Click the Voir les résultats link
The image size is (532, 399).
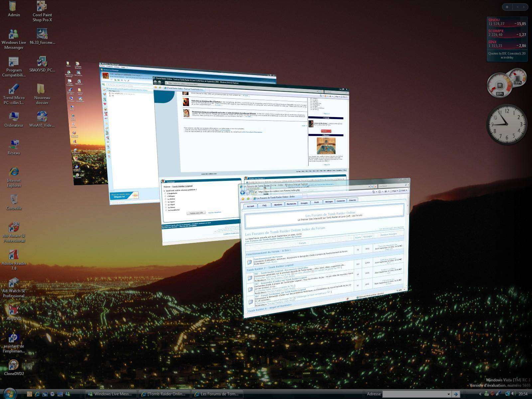point(214,212)
